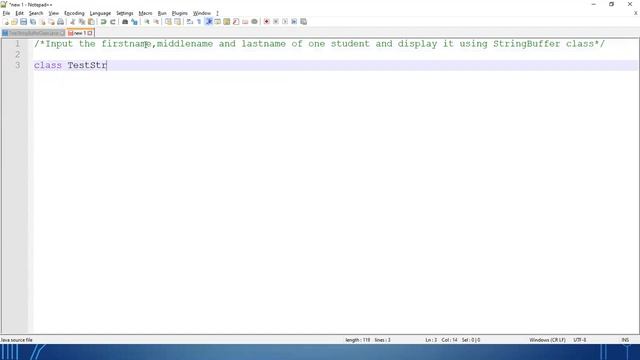Click the 'UTF-8' encoding in status bar
This screenshot has height=360, width=640.
[580, 340]
